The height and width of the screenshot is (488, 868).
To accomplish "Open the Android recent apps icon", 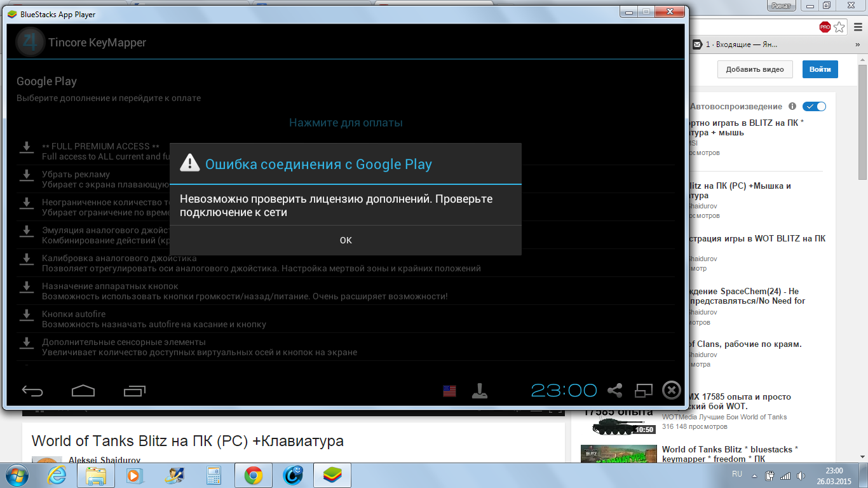I will (x=134, y=391).
